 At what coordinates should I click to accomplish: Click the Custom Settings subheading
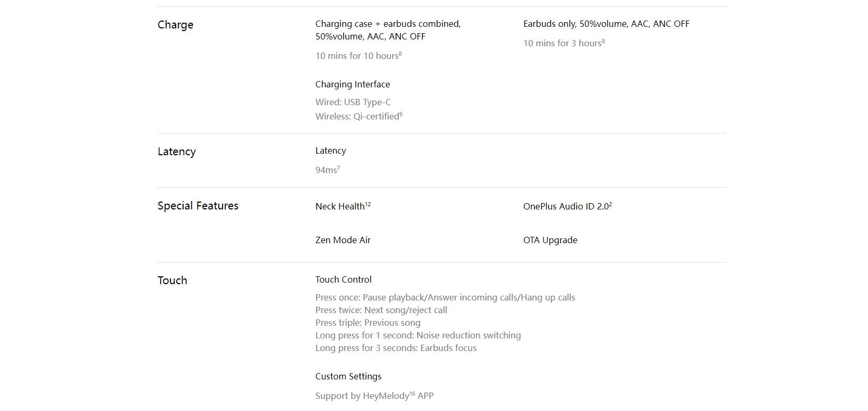click(348, 376)
